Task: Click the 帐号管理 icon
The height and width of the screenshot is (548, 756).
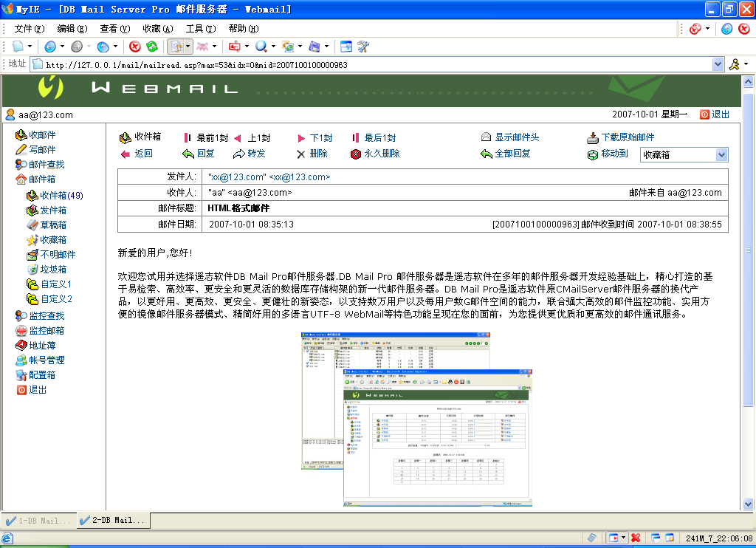Action: pyautogui.click(x=21, y=360)
